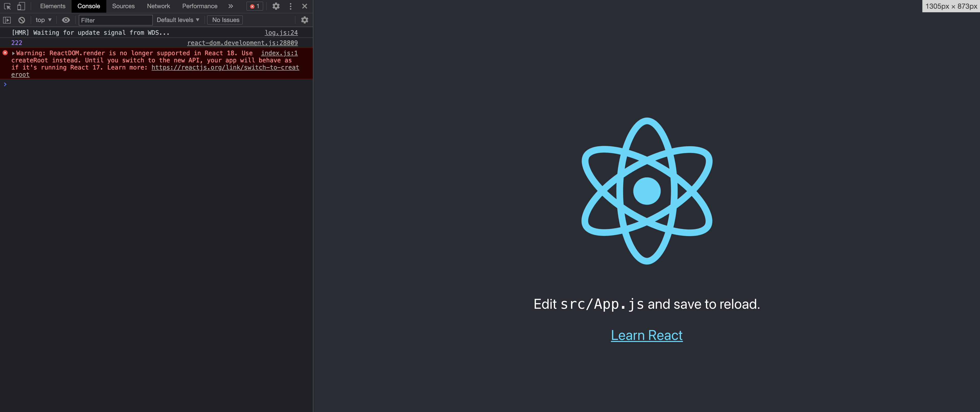The height and width of the screenshot is (412, 980).
Task: Click the logged value 222
Action: click(17, 43)
